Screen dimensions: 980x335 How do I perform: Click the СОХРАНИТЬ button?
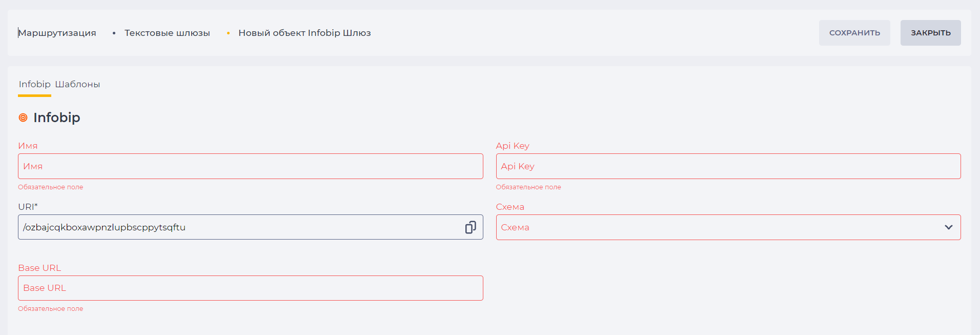[x=854, y=33]
